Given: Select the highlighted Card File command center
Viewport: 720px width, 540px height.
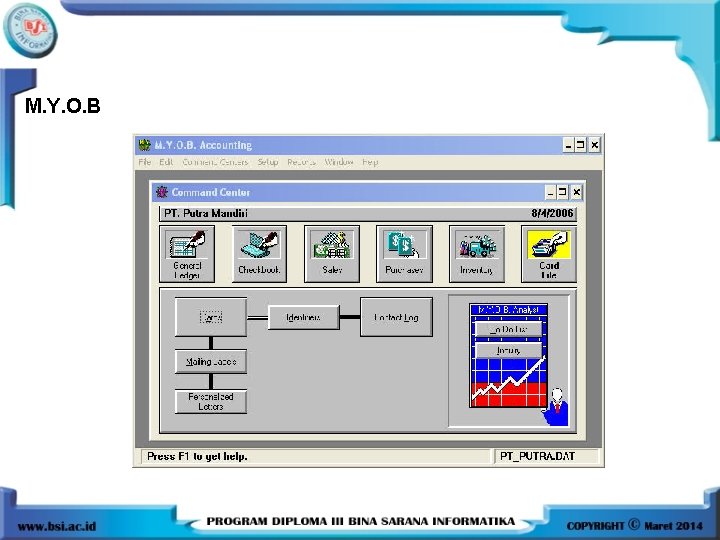Looking at the screenshot, I should point(549,254).
